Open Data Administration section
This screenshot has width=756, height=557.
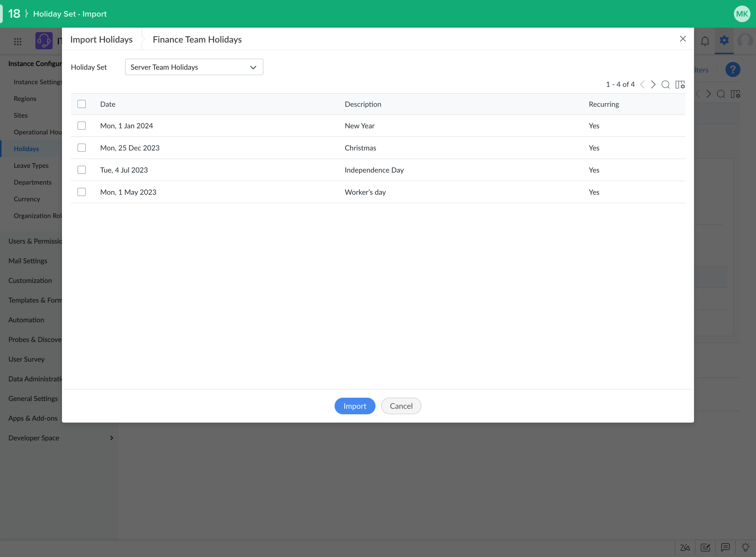35,379
